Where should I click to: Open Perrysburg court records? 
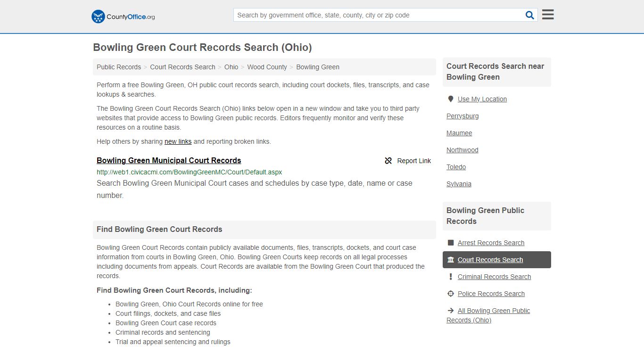(x=462, y=116)
